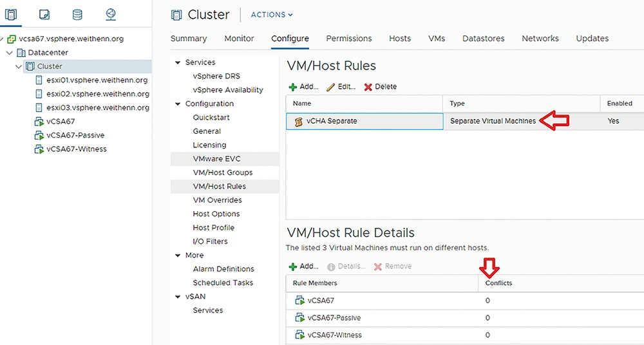Viewport: 644px width, 345px height.
Task: Open VM Overrides page
Action: coord(217,200)
